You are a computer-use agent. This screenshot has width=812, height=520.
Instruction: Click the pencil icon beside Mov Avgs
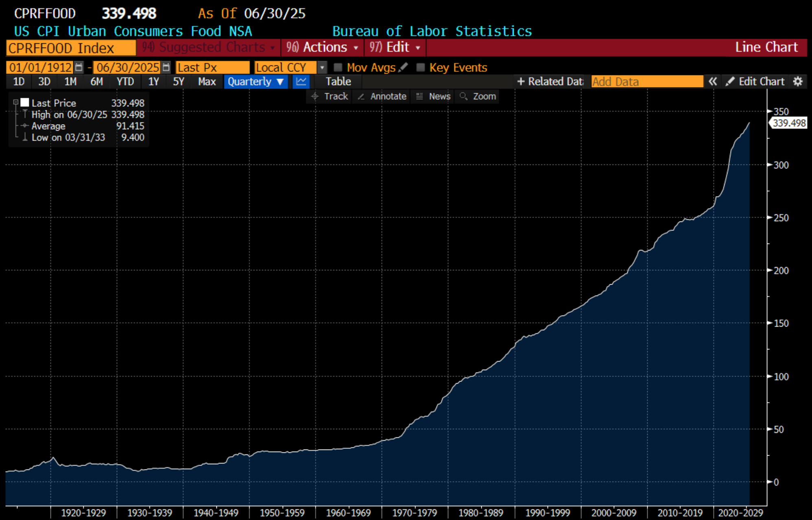click(403, 67)
